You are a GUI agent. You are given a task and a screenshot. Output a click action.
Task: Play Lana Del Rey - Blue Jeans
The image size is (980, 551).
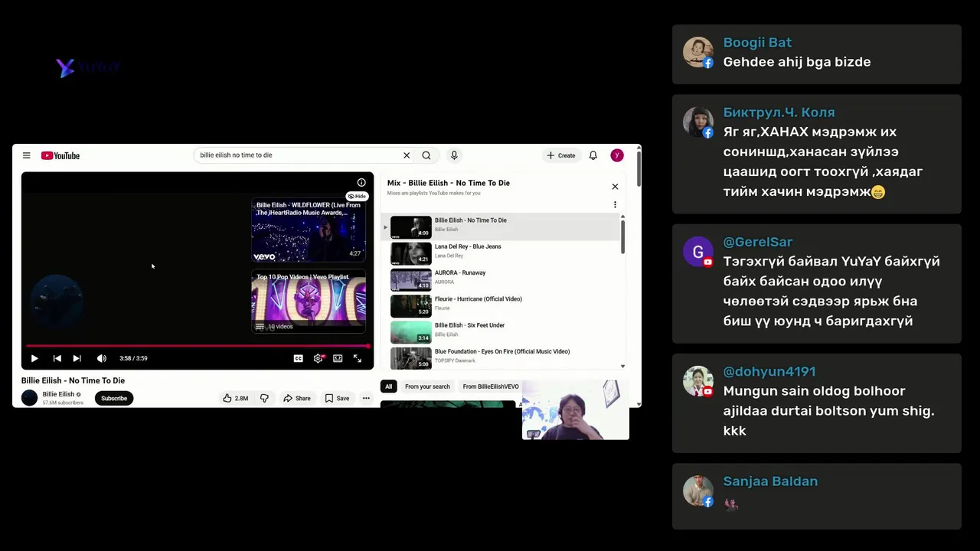tap(502, 253)
